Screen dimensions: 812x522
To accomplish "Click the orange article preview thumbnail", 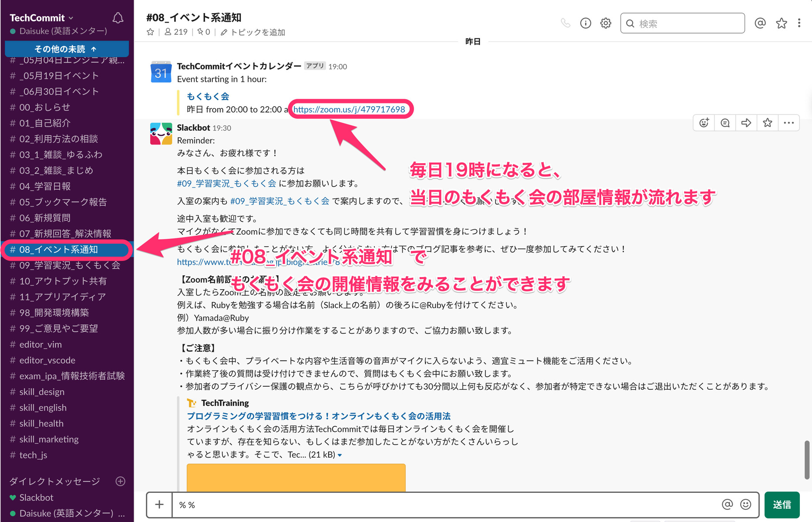I will pyautogui.click(x=296, y=478).
